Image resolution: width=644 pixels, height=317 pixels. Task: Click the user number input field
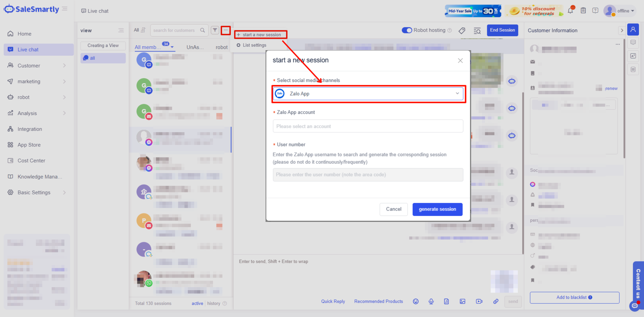coord(367,175)
